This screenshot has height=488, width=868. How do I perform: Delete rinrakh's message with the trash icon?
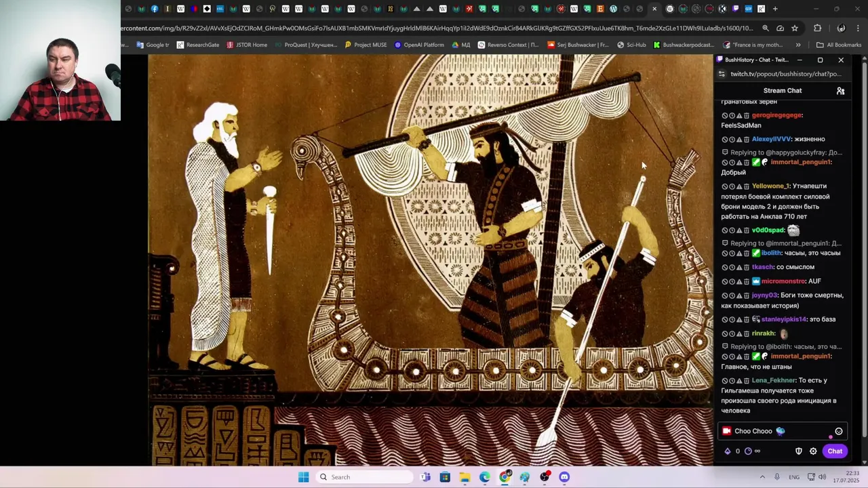coord(747,333)
